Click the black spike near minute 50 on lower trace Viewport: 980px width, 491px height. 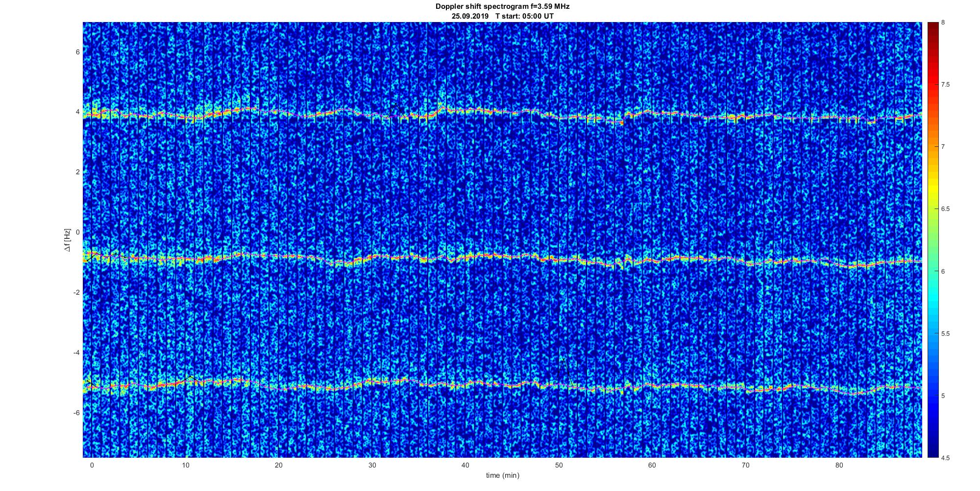point(564,372)
